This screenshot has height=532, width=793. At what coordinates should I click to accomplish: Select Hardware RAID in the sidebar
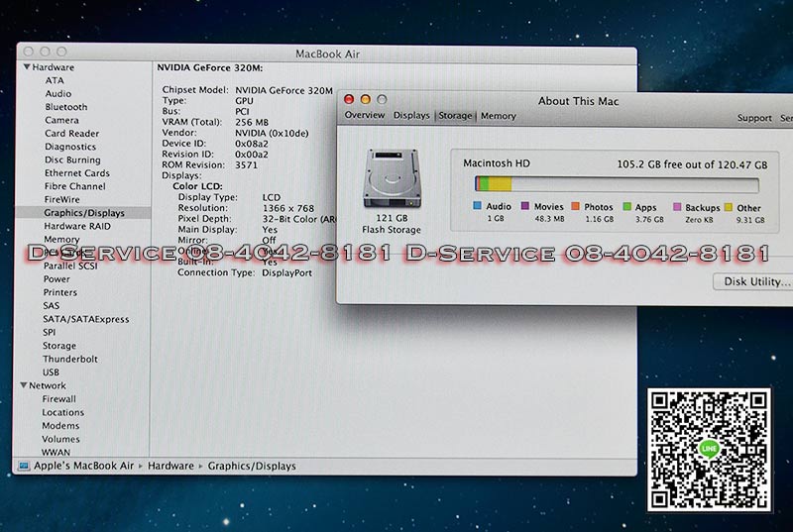(x=77, y=226)
